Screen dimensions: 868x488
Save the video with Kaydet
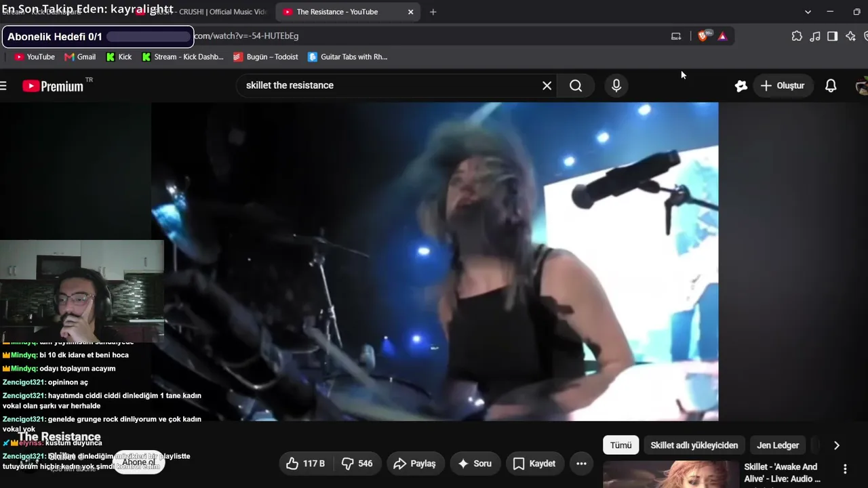point(534,464)
